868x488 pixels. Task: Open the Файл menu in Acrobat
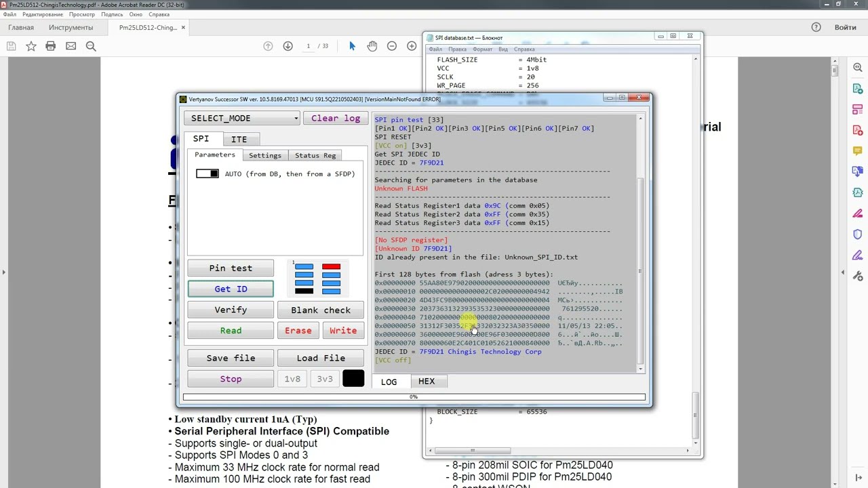click(9, 14)
